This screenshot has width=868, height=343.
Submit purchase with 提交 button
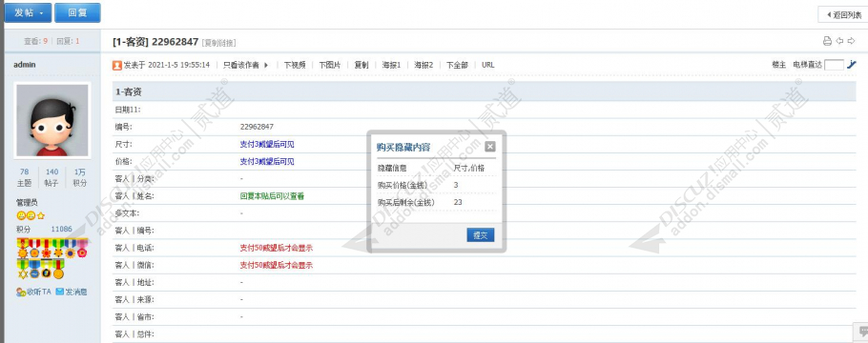pos(480,235)
